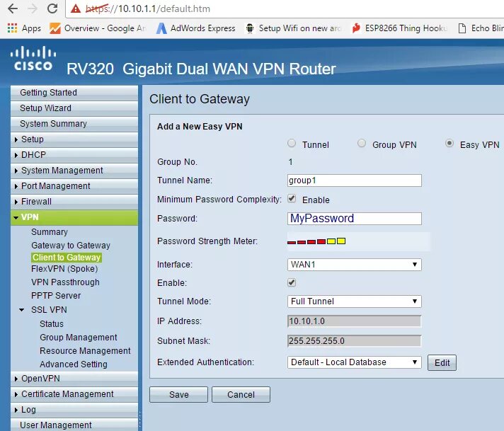Expand the DHCP menu section
This screenshot has height=431, width=504.
click(x=74, y=154)
